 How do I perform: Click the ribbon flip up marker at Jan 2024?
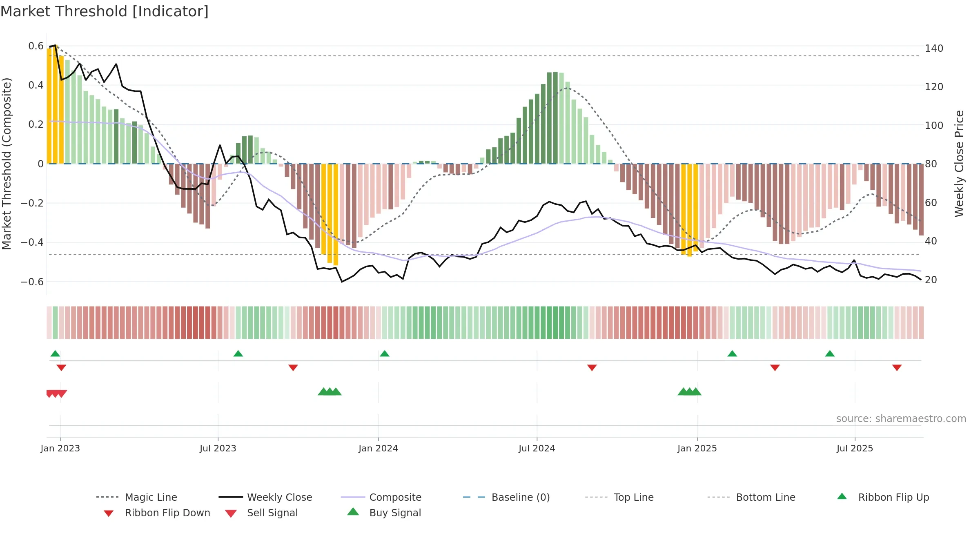click(x=384, y=353)
